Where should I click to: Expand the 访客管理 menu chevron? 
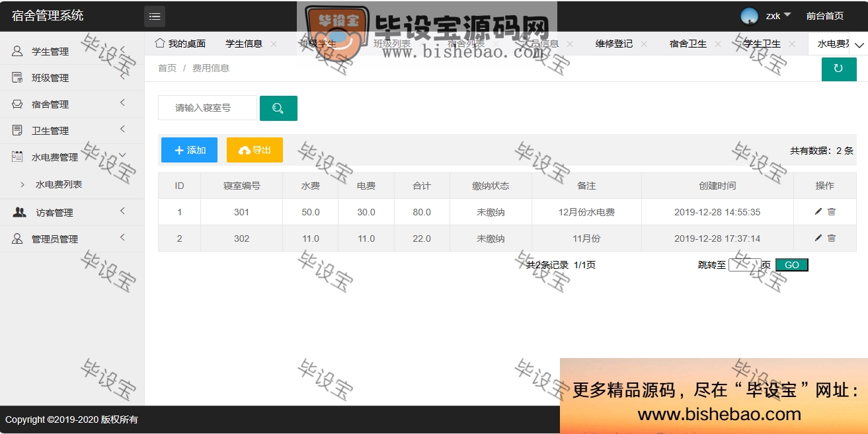(x=122, y=211)
